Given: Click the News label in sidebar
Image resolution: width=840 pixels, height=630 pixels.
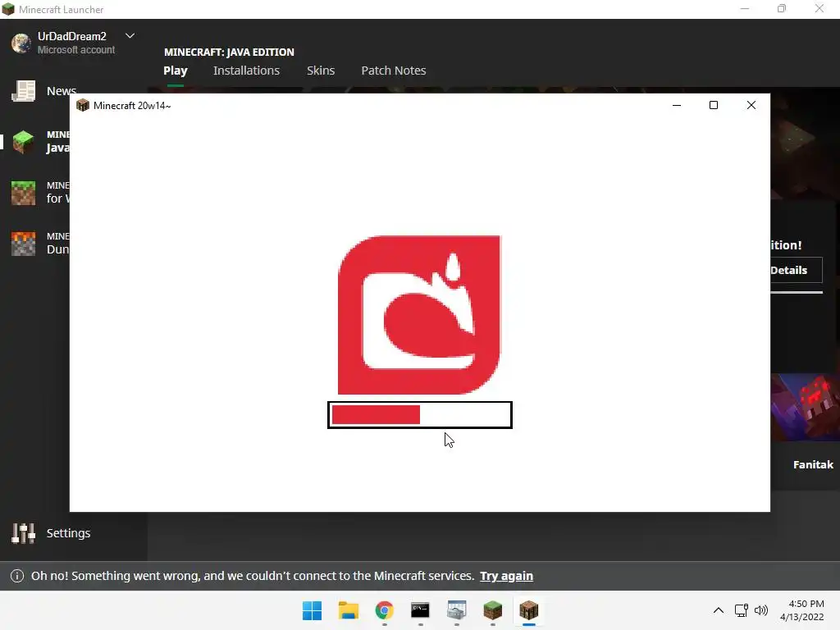Looking at the screenshot, I should (61, 91).
